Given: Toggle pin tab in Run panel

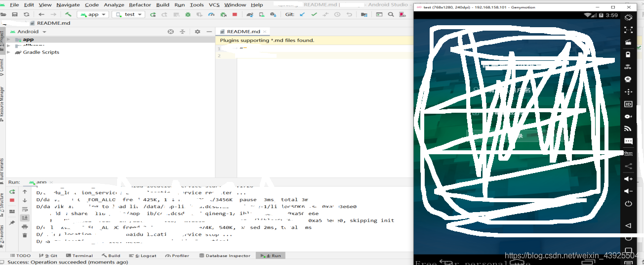Looking at the screenshot, I should coord(12,223).
